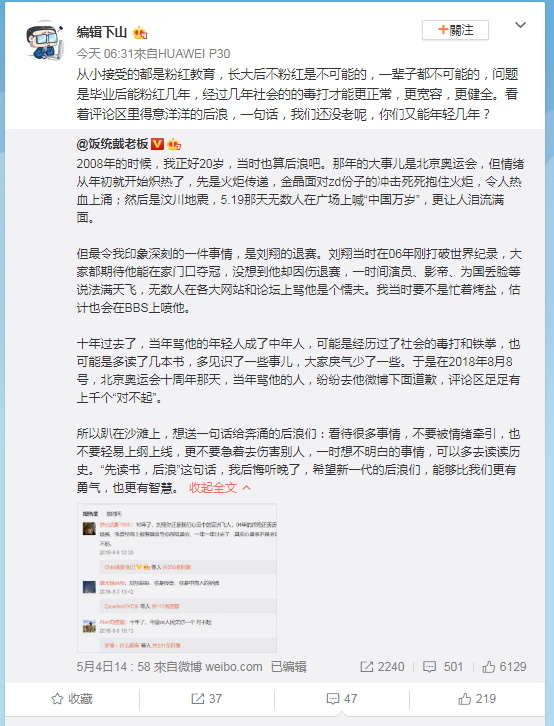Repost this post with 37 shares
This screenshot has height=726, width=554.
206,699
